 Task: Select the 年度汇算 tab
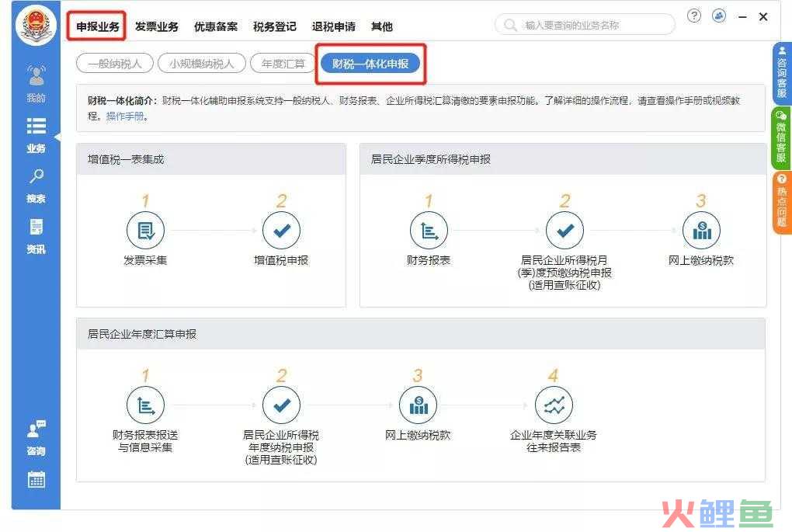282,64
